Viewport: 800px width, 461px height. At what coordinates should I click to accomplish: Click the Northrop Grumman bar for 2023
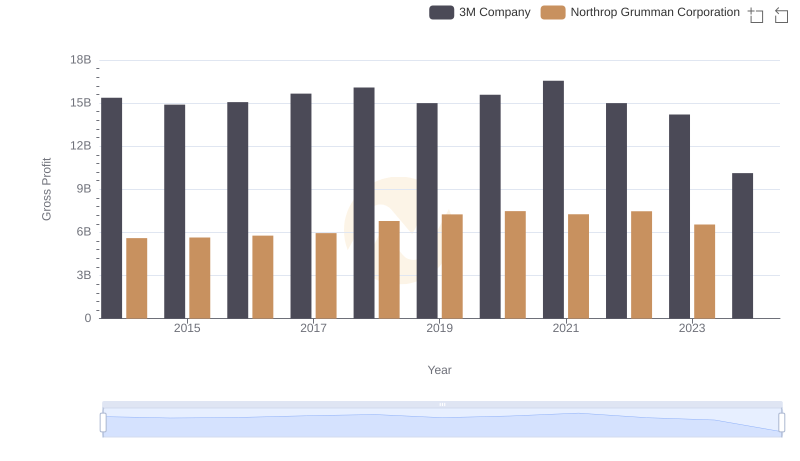click(x=705, y=271)
